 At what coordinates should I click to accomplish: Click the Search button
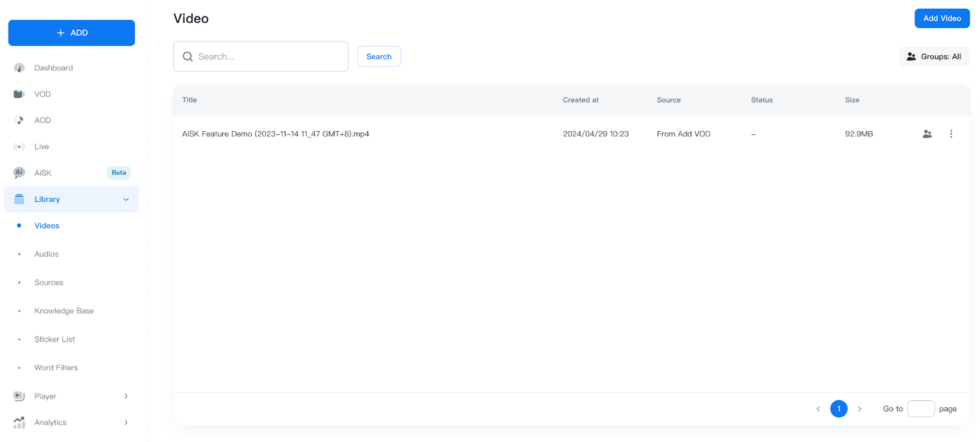379,56
